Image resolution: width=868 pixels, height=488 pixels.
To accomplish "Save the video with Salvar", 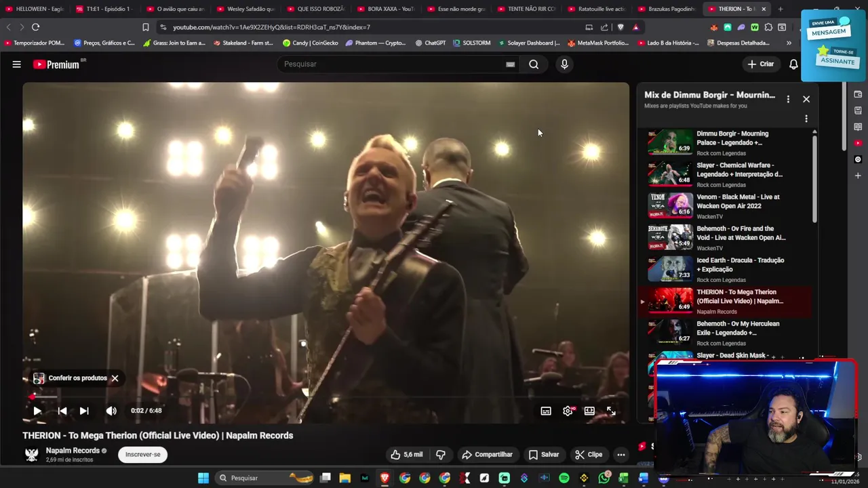I will 544,455.
